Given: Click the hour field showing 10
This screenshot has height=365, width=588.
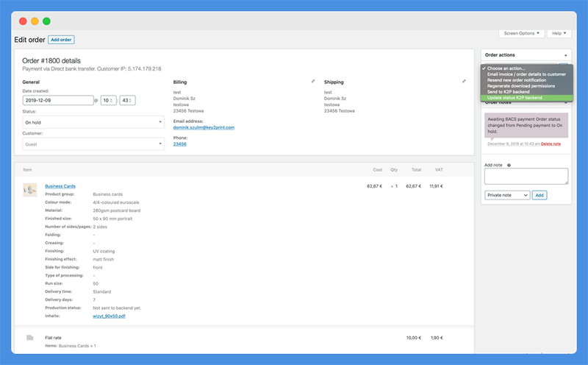Looking at the screenshot, I should (108, 100).
